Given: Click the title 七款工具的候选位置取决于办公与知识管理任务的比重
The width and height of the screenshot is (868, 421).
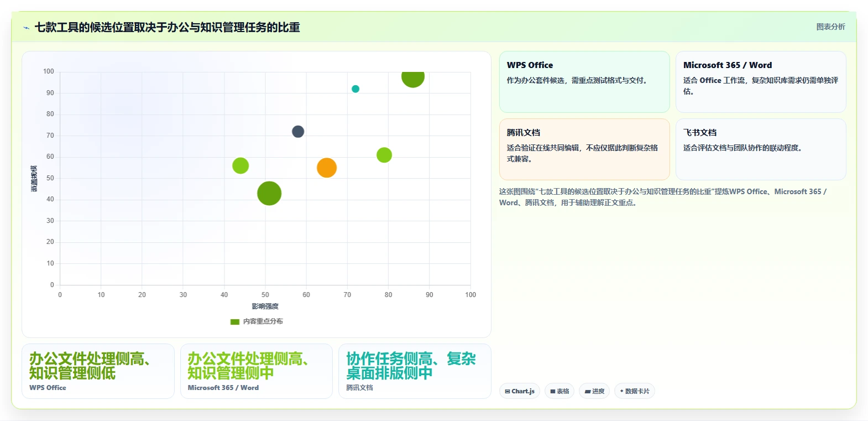Looking at the screenshot, I should click(x=168, y=28).
